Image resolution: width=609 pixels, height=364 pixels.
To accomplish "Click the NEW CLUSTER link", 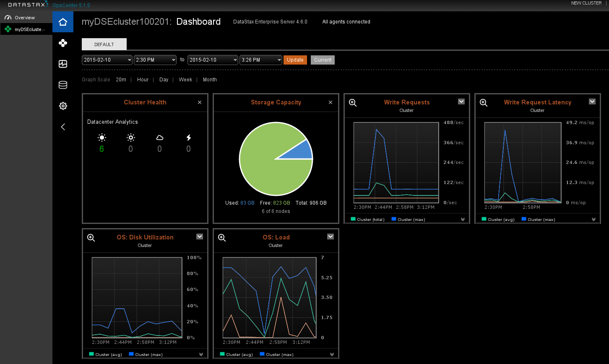I will pos(586,3).
